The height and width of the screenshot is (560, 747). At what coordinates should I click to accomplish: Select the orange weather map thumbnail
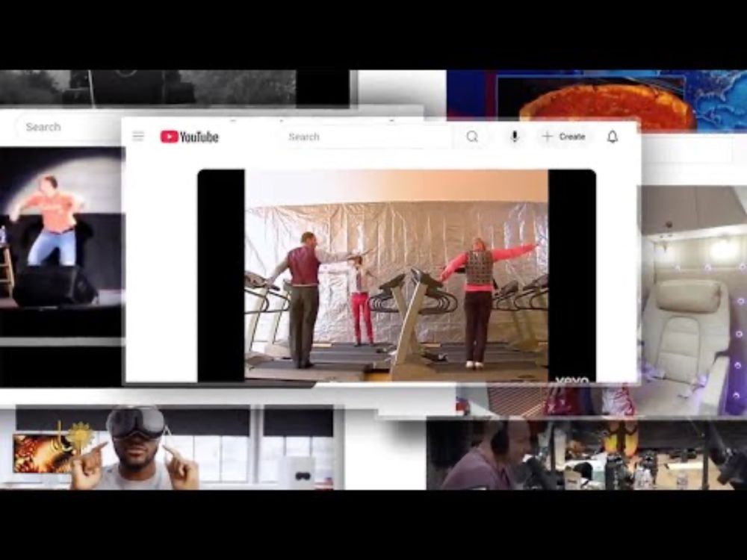click(597, 99)
